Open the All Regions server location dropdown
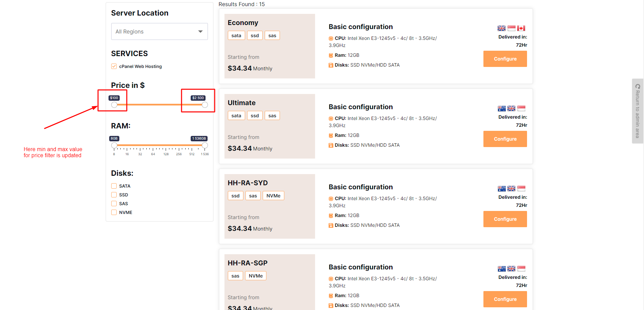Image resolution: width=644 pixels, height=310 pixels. point(159,31)
